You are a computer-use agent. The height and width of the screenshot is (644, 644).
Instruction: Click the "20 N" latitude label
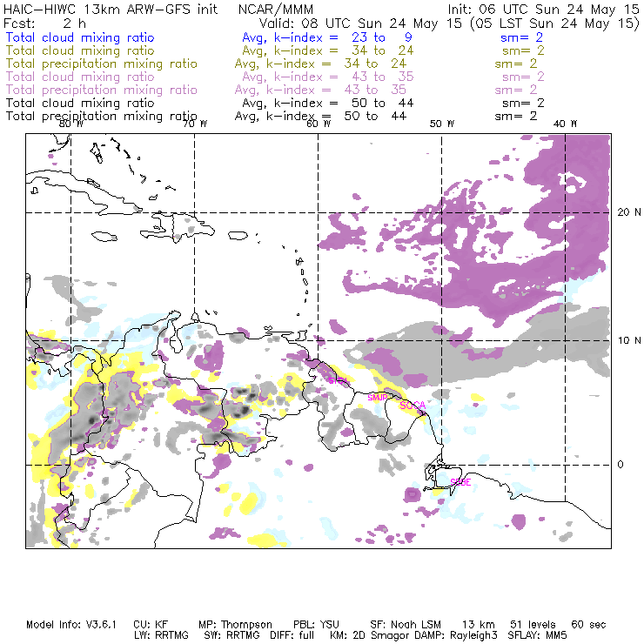pos(629,212)
